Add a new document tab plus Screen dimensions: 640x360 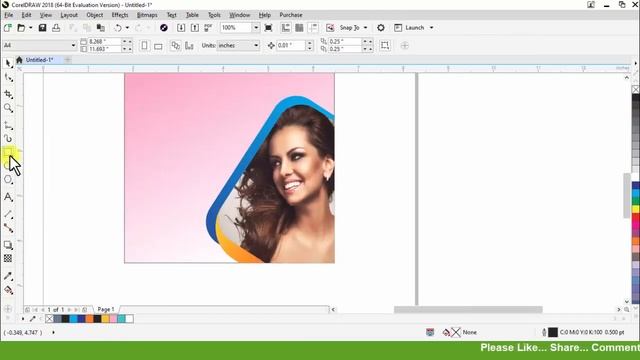click(67, 60)
